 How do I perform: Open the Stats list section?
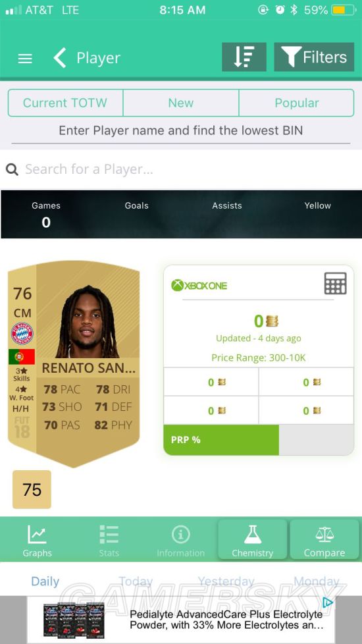tap(109, 540)
